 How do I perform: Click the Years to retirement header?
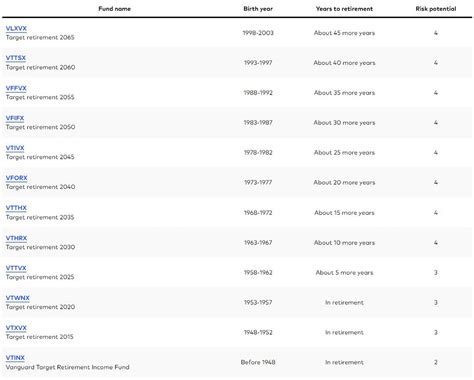(x=344, y=9)
